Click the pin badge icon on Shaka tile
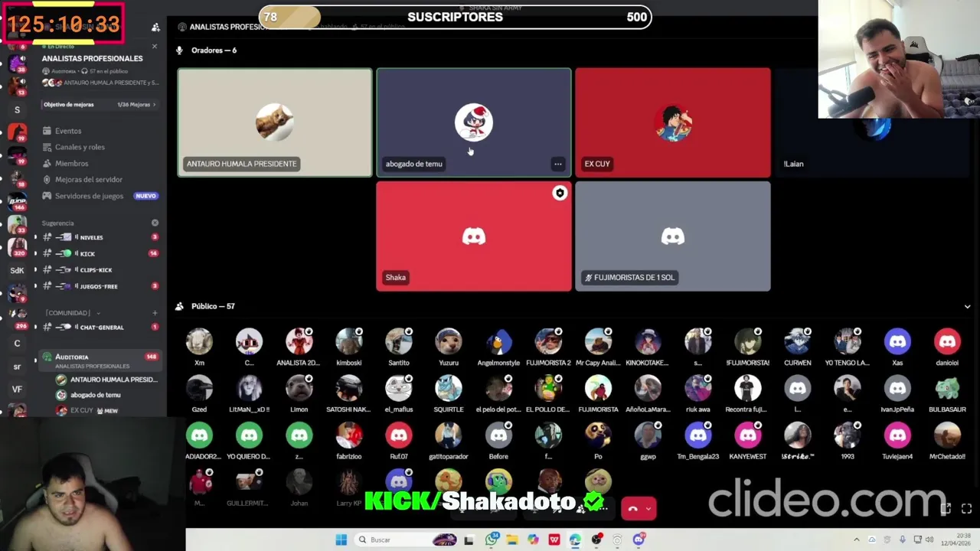Screen dimensions: 980x551 pyautogui.click(x=560, y=194)
